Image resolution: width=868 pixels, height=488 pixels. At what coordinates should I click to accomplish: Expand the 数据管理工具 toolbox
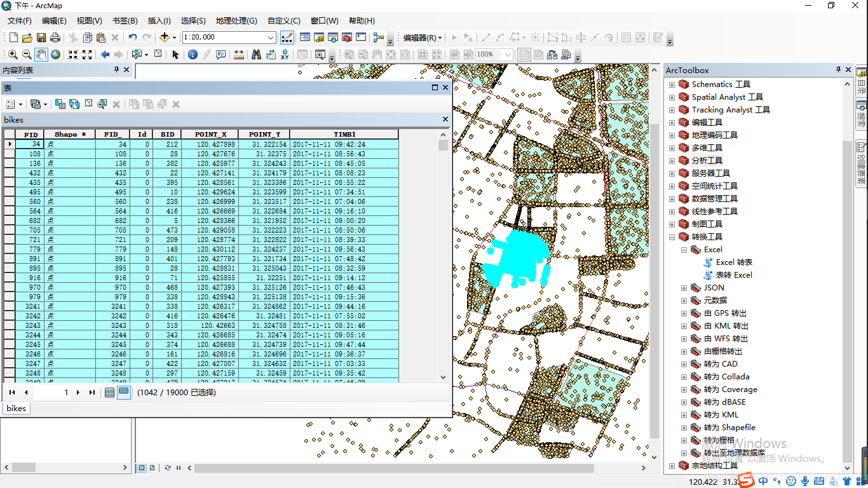coord(672,199)
